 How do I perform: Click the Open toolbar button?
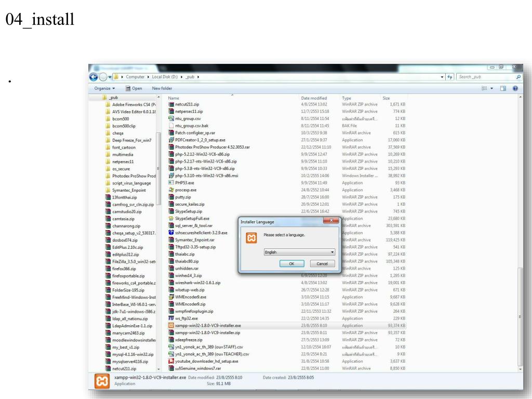tap(134, 88)
